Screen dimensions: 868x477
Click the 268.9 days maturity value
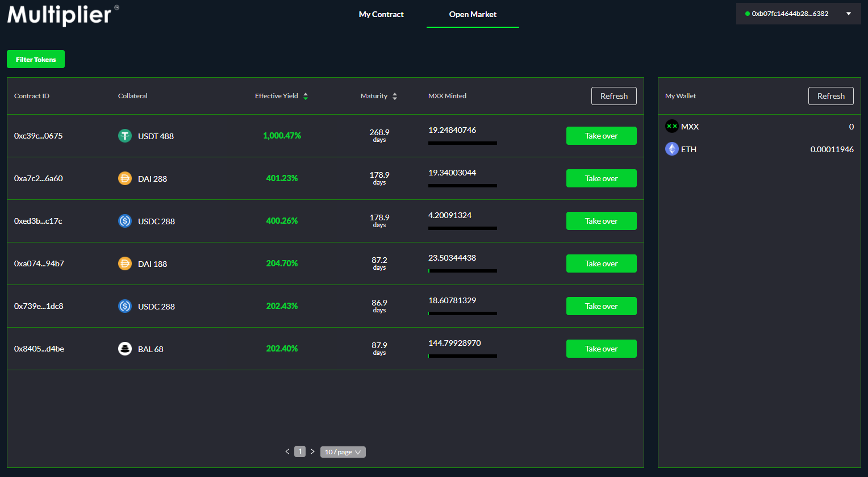click(x=379, y=135)
